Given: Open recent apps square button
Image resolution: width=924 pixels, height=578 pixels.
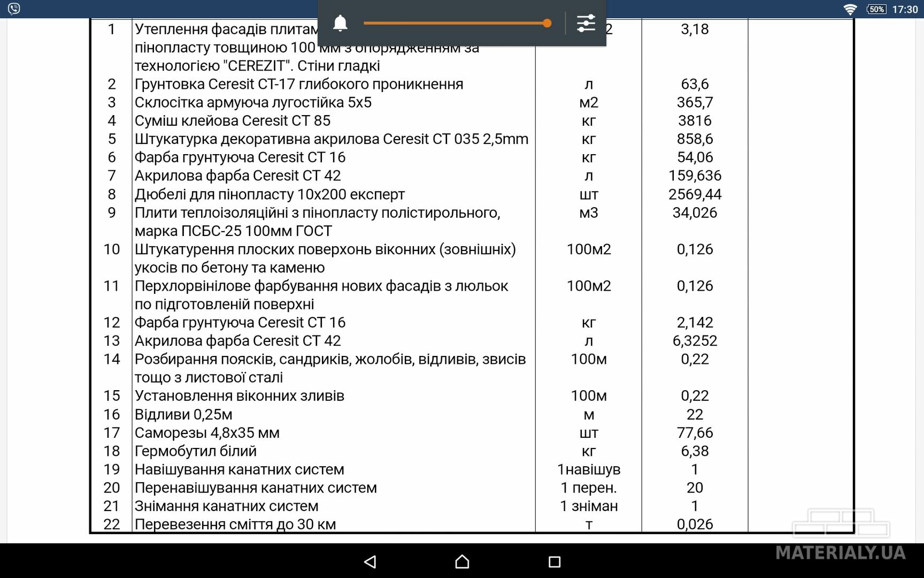Looking at the screenshot, I should [555, 561].
